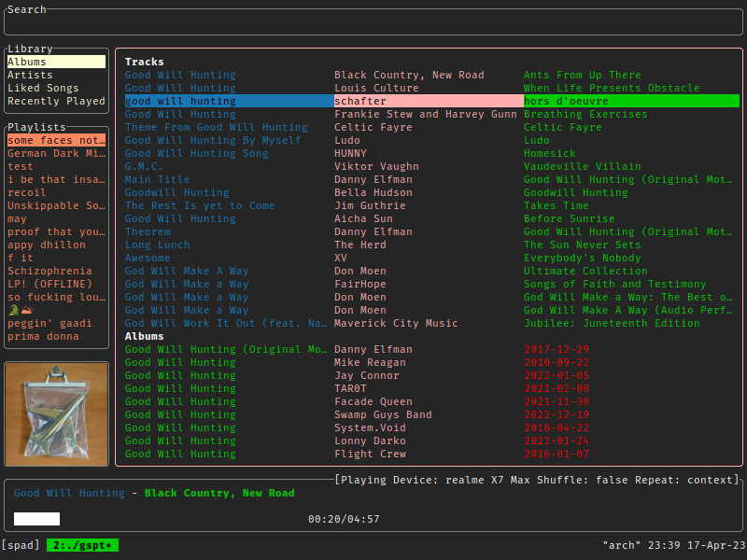The width and height of the screenshot is (747, 560).
Task: Click the Search input box
Action: [373, 23]
